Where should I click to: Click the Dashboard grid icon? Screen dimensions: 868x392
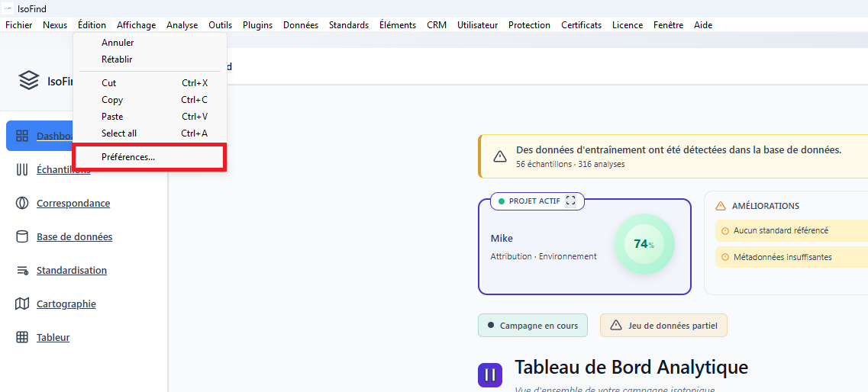22,136
